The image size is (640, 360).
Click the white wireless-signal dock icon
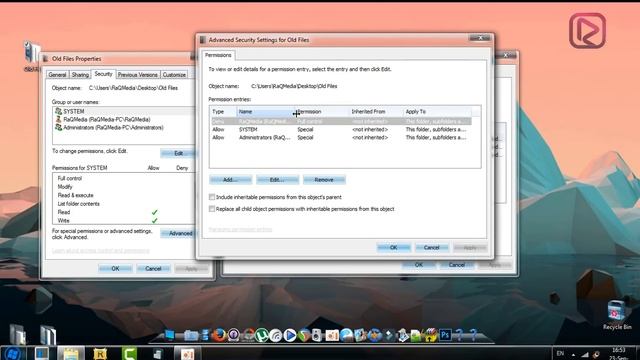coord(276,336)
